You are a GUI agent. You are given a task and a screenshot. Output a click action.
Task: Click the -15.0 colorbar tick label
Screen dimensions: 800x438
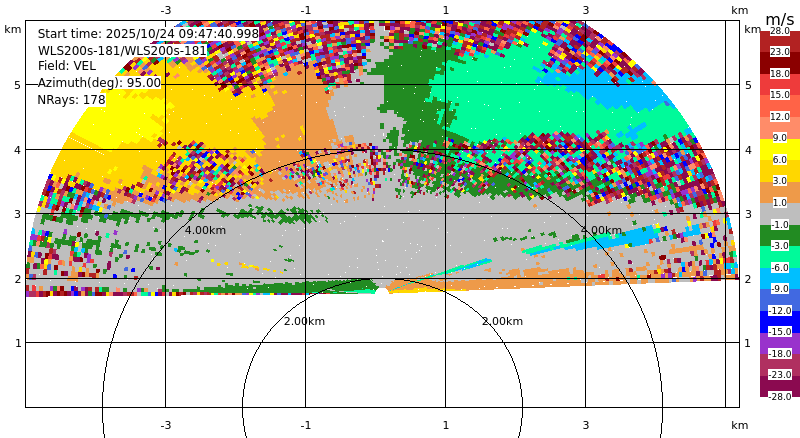tap(780, 332)
